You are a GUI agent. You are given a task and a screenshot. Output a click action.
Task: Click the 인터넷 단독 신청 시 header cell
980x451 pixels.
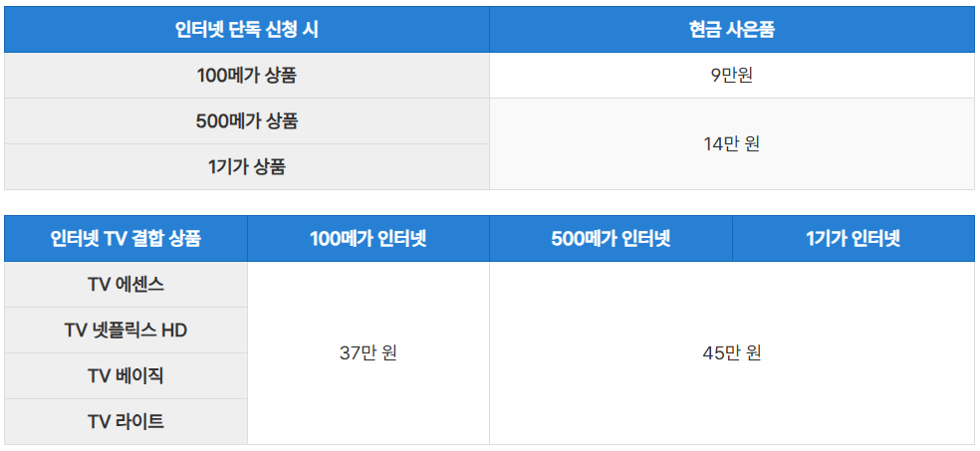247,29
